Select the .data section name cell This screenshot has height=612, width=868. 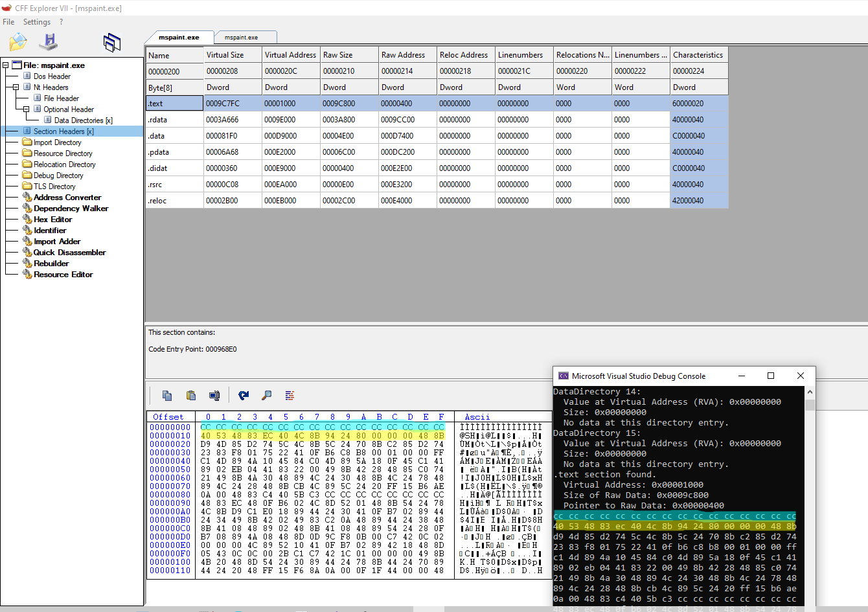pos(175,135)
